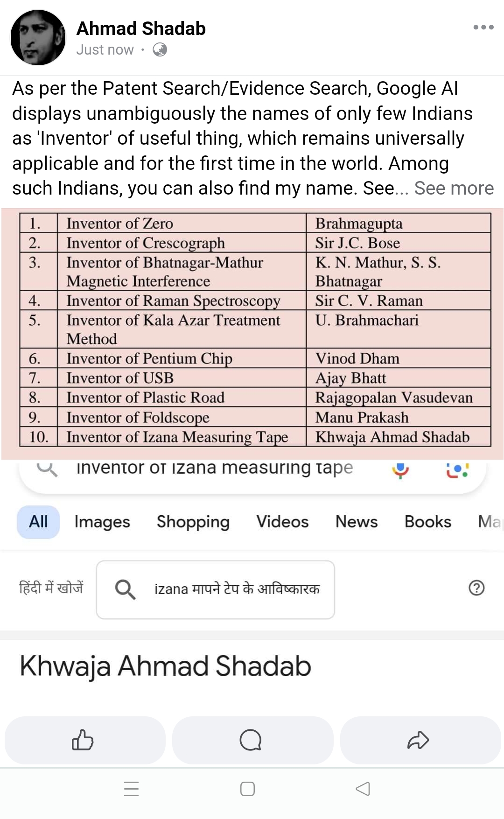Open Ahmad Shadab's profile picture
The width and height of the screenshot is (504, 819).
38,37
